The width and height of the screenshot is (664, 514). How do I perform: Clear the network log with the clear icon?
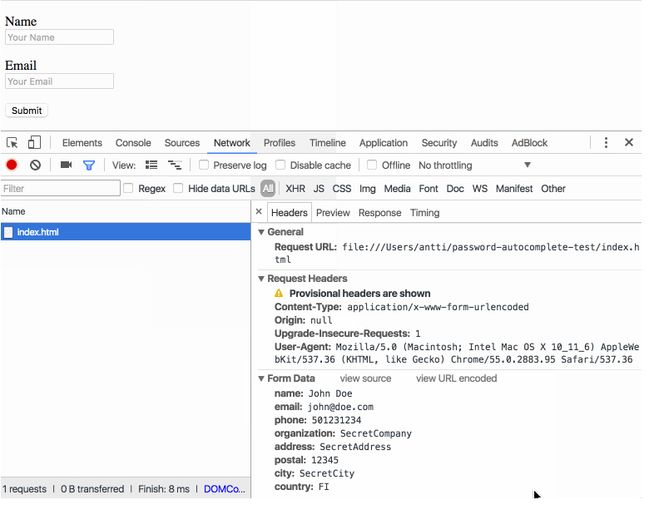coord(35,165)
